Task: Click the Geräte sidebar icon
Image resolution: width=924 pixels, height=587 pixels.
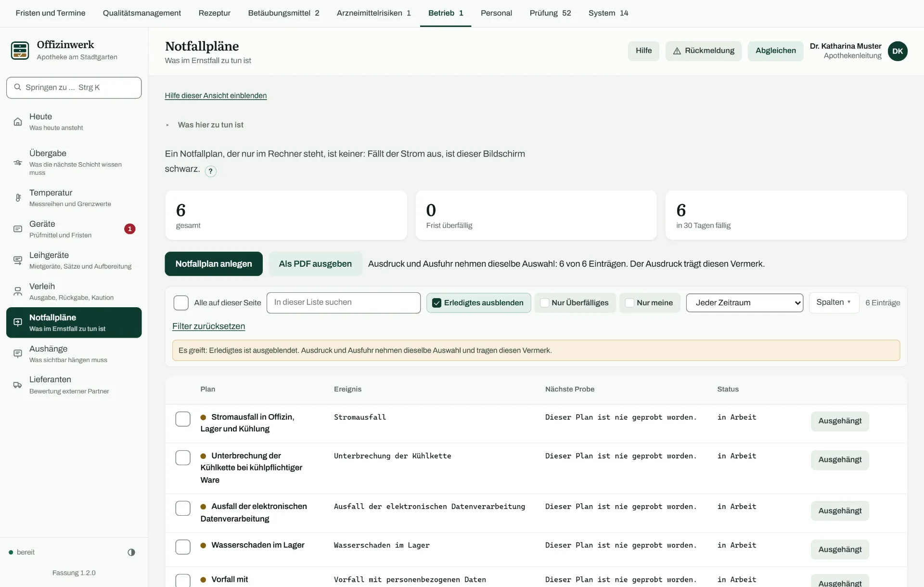Action: coord(18,229)
